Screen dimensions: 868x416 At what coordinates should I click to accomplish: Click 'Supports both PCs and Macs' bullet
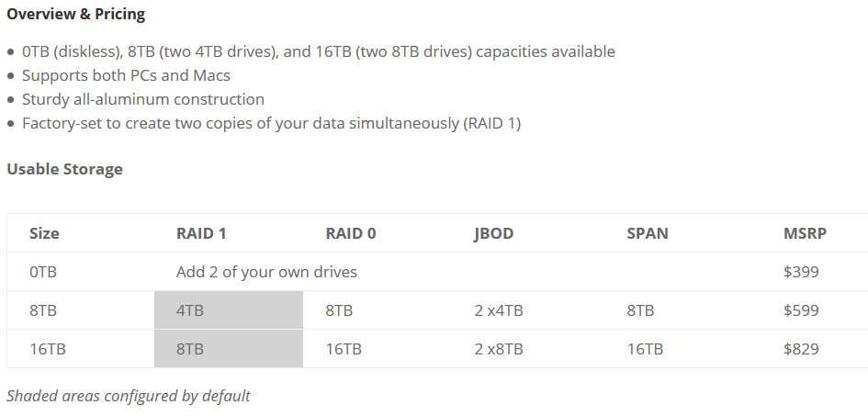click(x=126, y=75)
